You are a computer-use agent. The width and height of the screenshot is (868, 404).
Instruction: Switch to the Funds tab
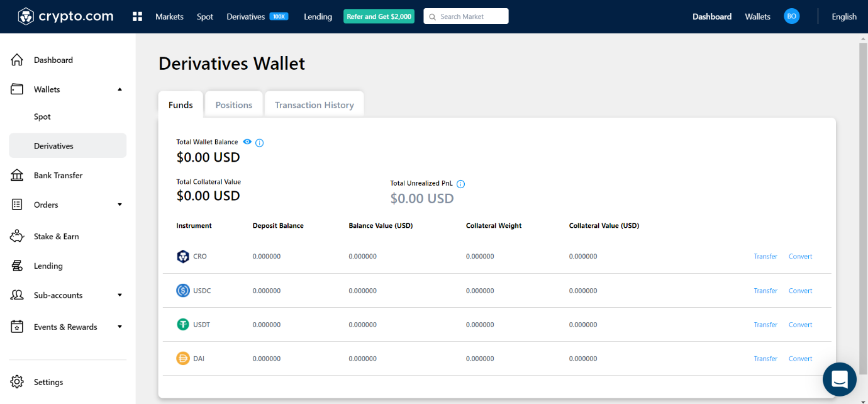181,104
